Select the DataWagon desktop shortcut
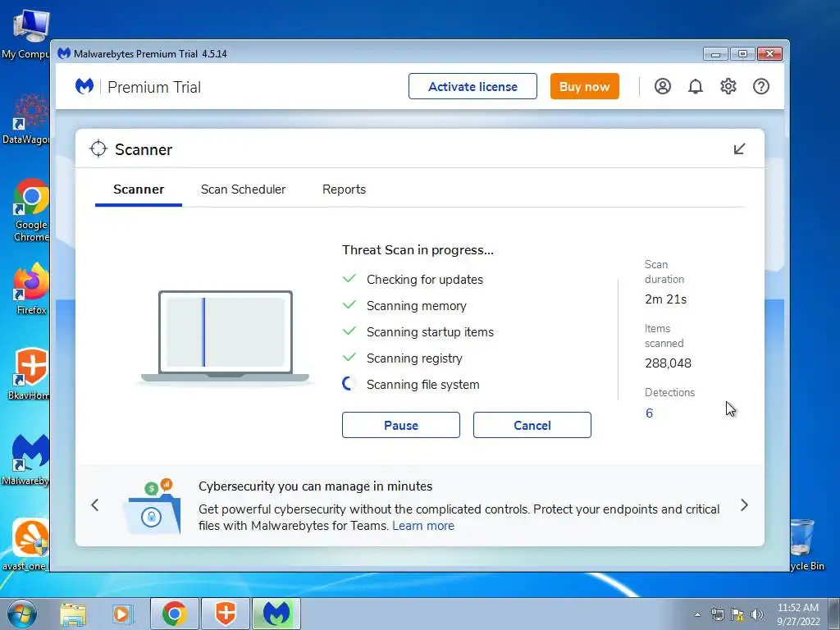 click(x=27, y=119)
